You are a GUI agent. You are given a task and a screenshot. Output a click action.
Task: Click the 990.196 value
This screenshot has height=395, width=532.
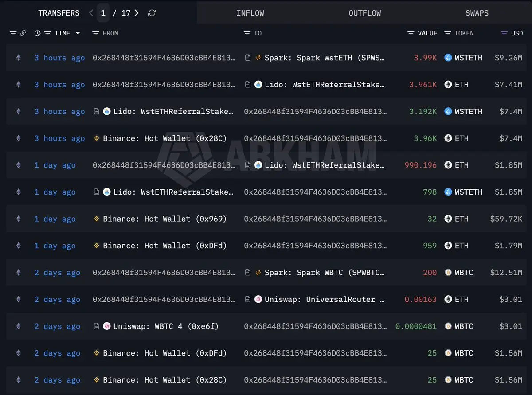click(421, 165)
